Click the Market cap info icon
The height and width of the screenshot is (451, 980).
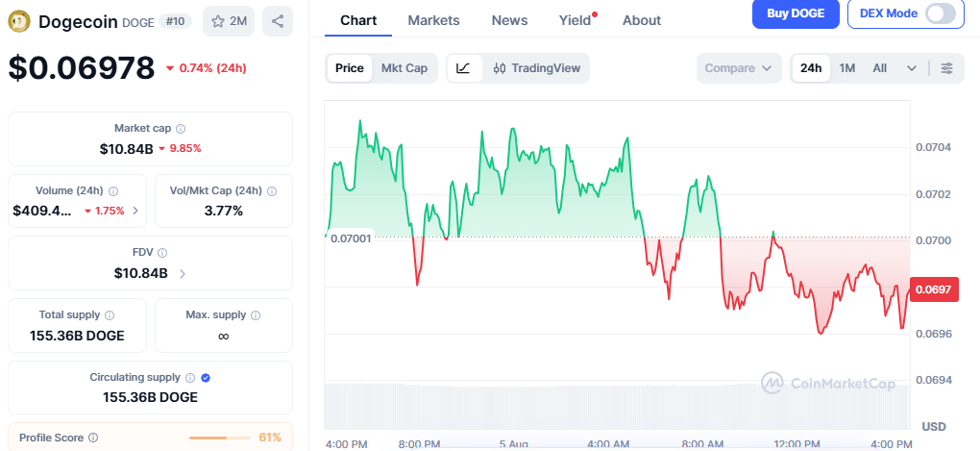181,129
